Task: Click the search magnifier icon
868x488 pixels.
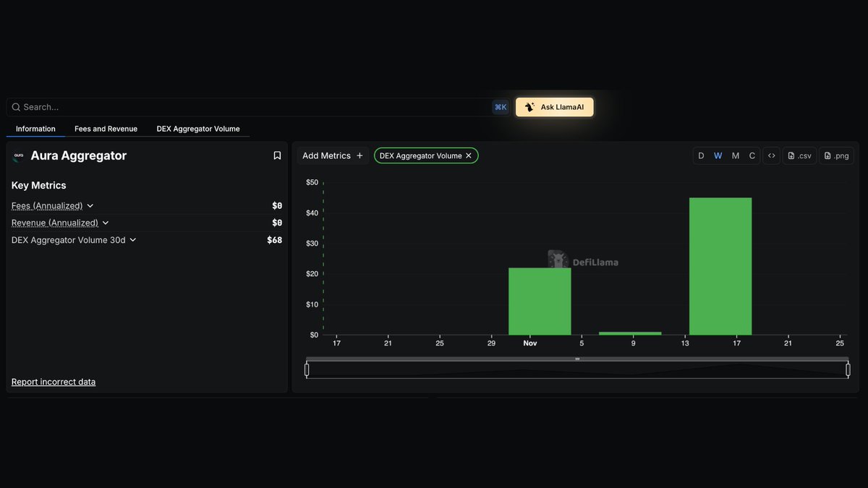Action: pos(16,106)
